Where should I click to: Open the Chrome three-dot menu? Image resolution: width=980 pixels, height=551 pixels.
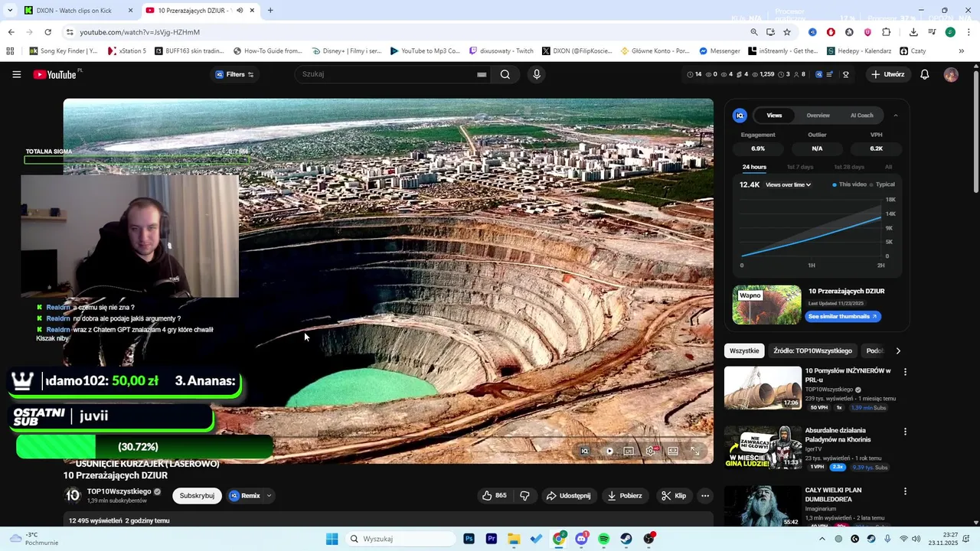[x=969, y=32]
